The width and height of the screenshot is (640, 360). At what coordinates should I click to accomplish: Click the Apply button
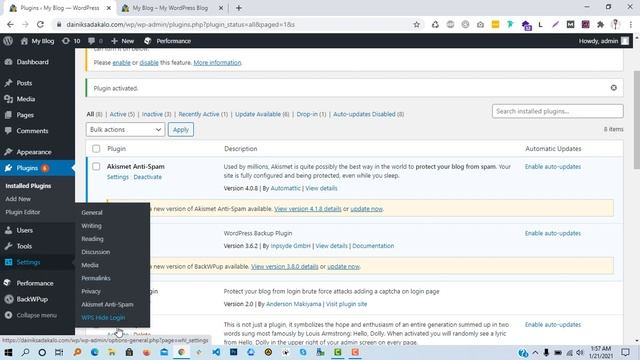(x=180, y=129)
